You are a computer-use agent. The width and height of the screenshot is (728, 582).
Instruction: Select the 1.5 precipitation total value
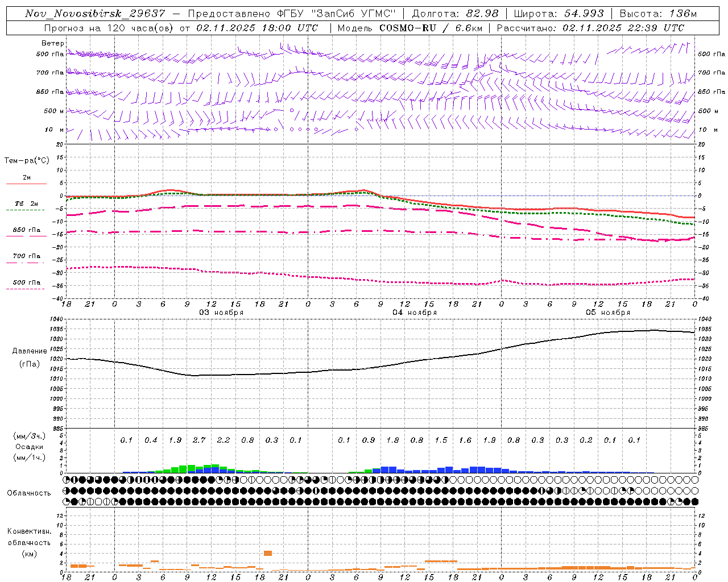coord(441,440)
